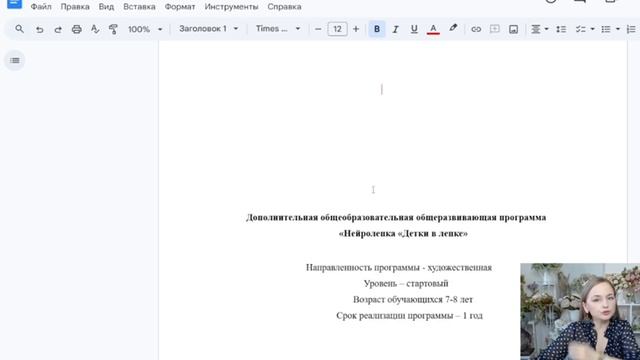
Task: Open the Формат menu
Action: click(x=180, y=7)
